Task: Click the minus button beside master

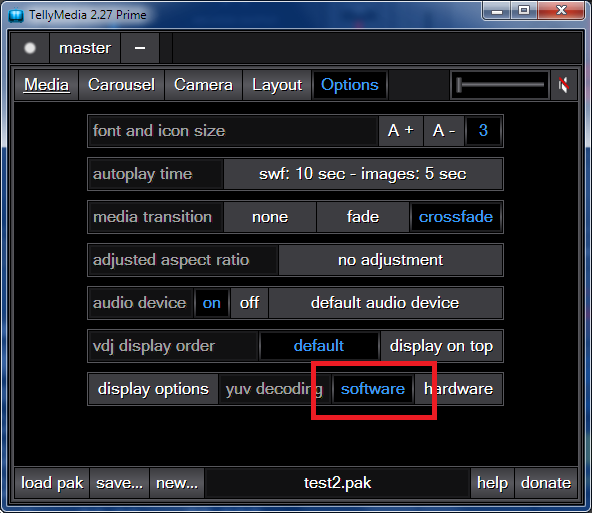Action: [x=140, y=48]
